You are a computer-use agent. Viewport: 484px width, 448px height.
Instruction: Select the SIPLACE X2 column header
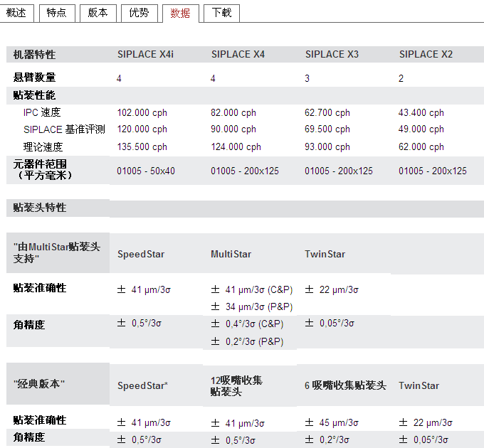tap(426, 54)
